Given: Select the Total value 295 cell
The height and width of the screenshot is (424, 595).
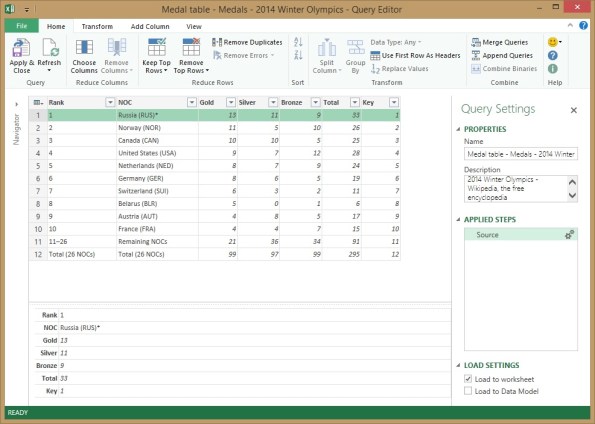Looking at the screenshot, I should pos(342,254).
